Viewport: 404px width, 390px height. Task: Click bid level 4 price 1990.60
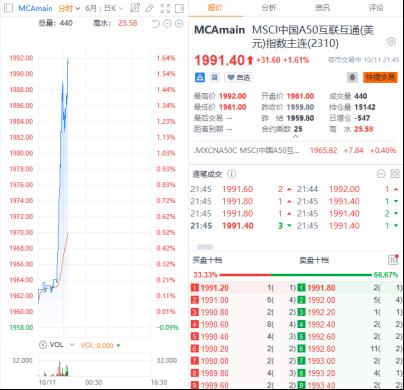[215, 325]
